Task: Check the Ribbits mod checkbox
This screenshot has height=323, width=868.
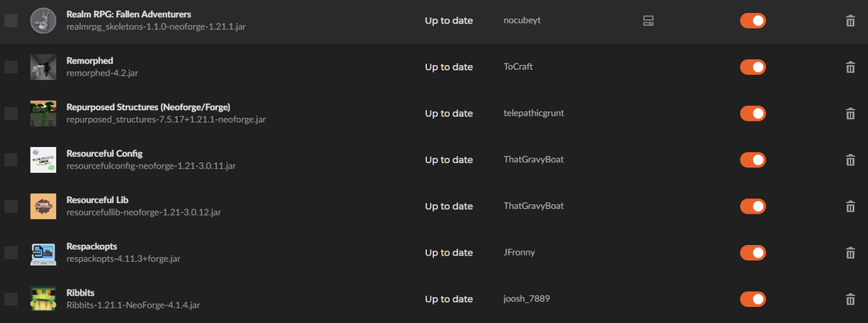Action: [x=10, y=299]
